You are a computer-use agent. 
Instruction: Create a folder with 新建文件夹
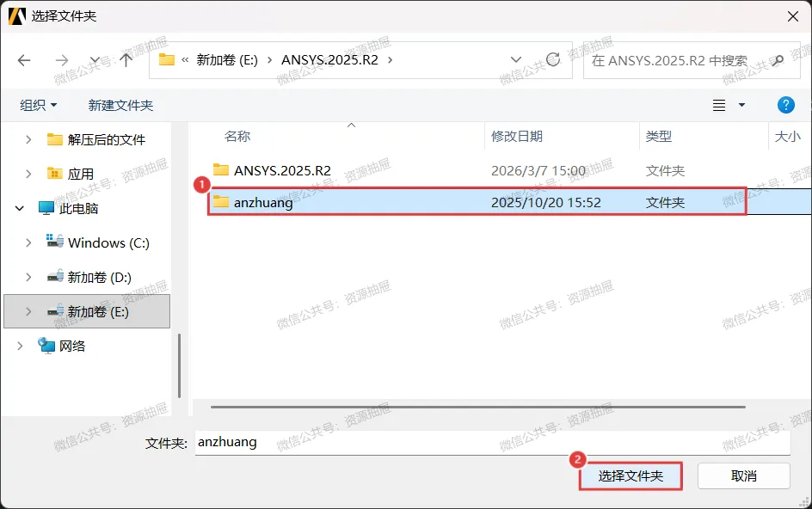click(x=120, y=105)
